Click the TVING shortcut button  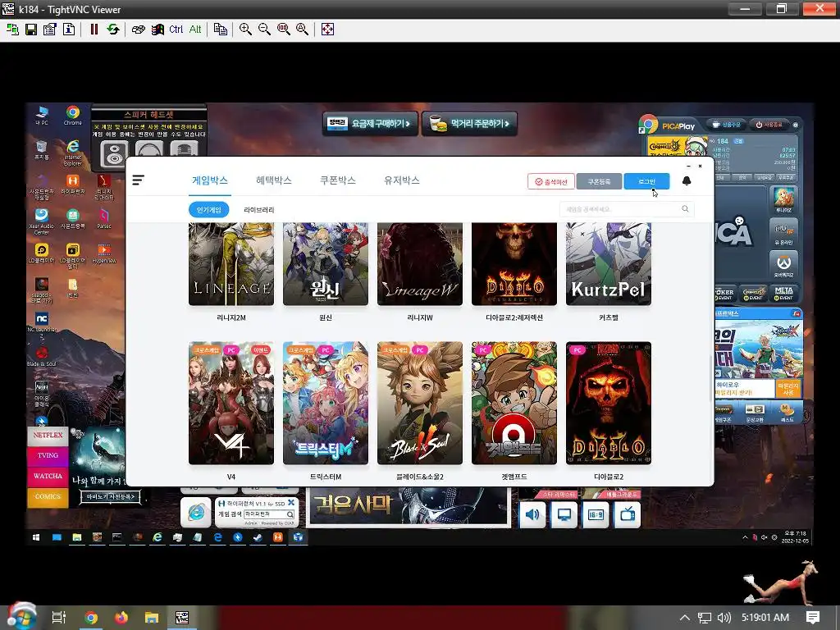tap(48, 455)
